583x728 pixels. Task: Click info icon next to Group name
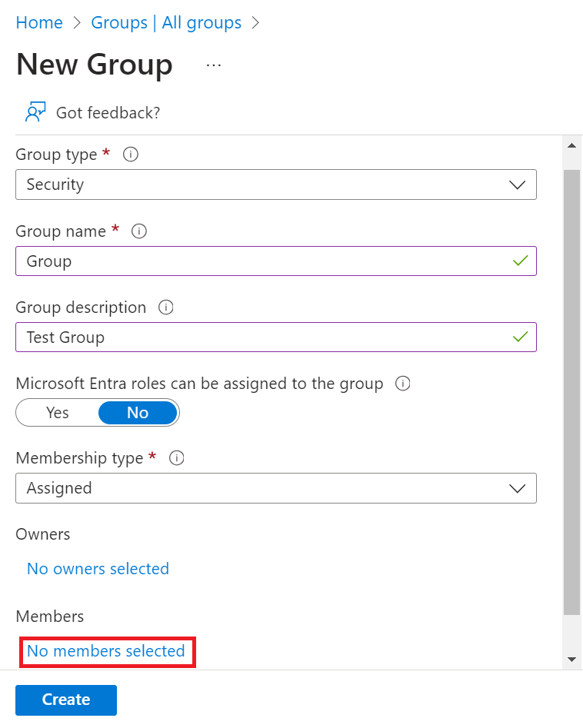(x=139, y=231)
